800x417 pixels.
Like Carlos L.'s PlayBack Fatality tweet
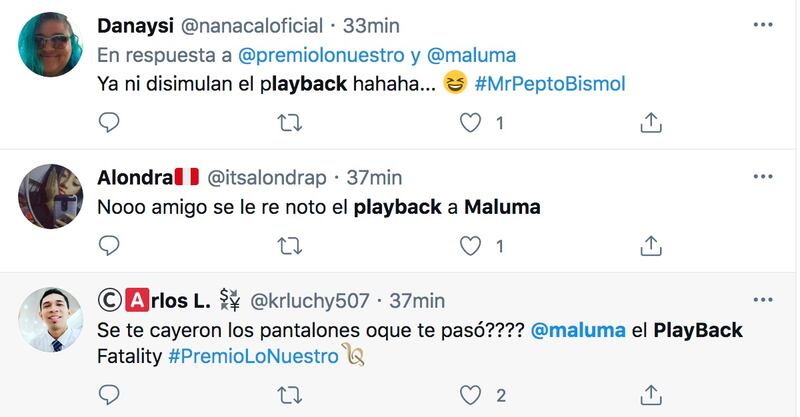tap(470, 396)
